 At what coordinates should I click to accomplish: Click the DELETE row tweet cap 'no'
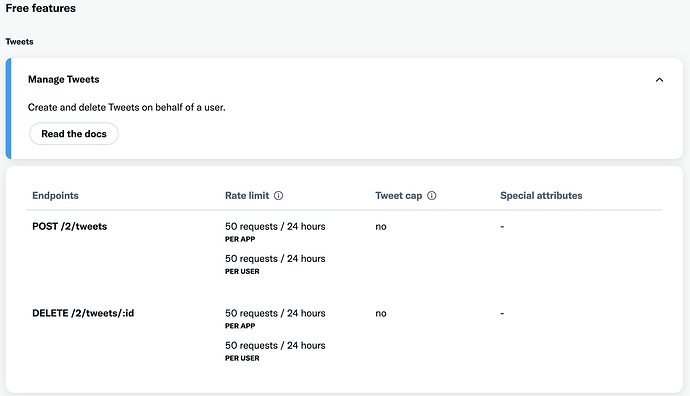[x=381, y=313]
